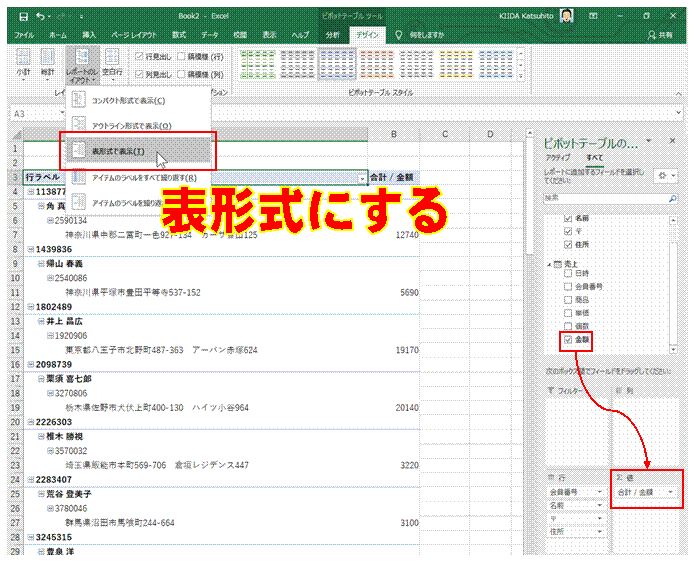The height and width of the screenshot is (562, 698).
Task: Open the 小計 subtotals ribbon button
Action: (23, 65)
